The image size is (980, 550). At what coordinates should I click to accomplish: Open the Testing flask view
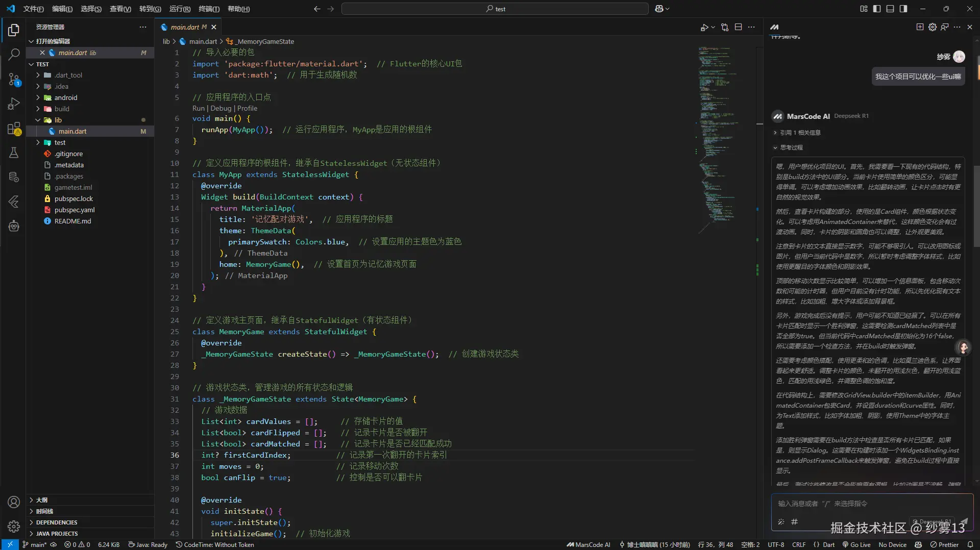[x=14, y=153]
